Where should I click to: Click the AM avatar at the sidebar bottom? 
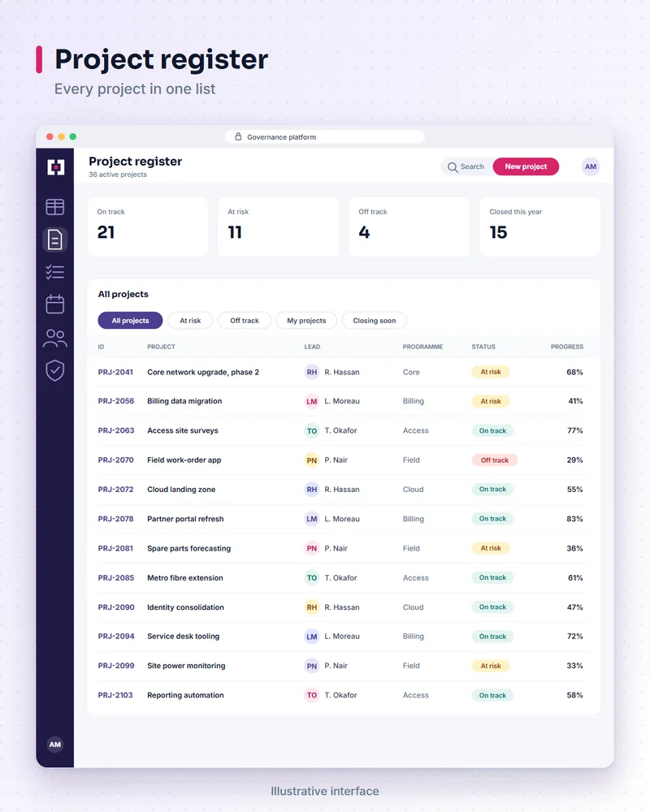[55, 745]
